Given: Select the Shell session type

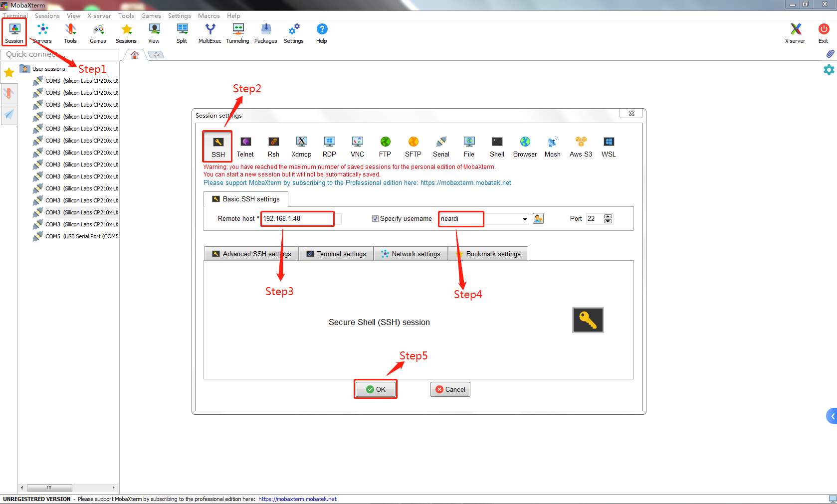Looking at the screenshot, I should click(x=497, y=147).
